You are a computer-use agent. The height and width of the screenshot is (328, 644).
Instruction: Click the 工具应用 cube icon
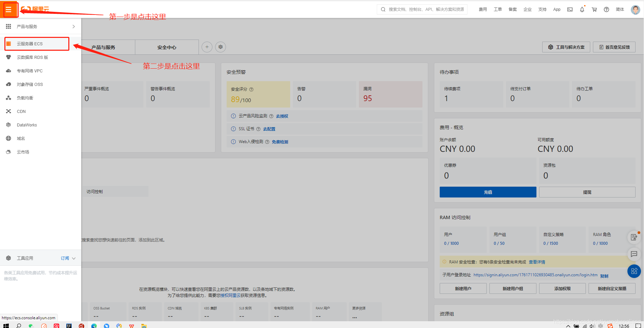(9, 258)
